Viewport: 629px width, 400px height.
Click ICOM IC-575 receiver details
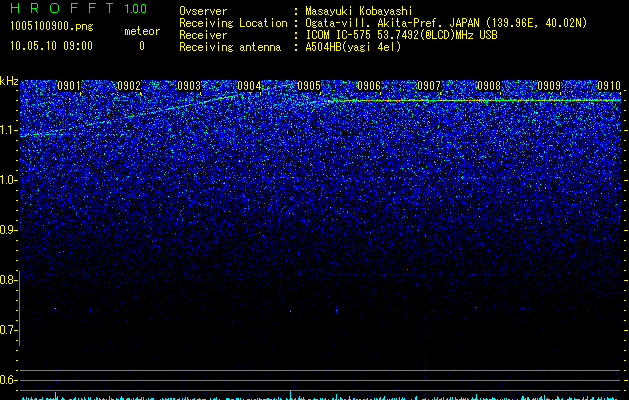[402, 35]
